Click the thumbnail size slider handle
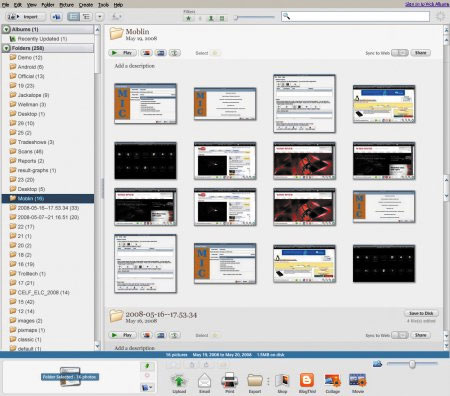Viewport: 450px width, 396px height. click(x=412, y=364)
